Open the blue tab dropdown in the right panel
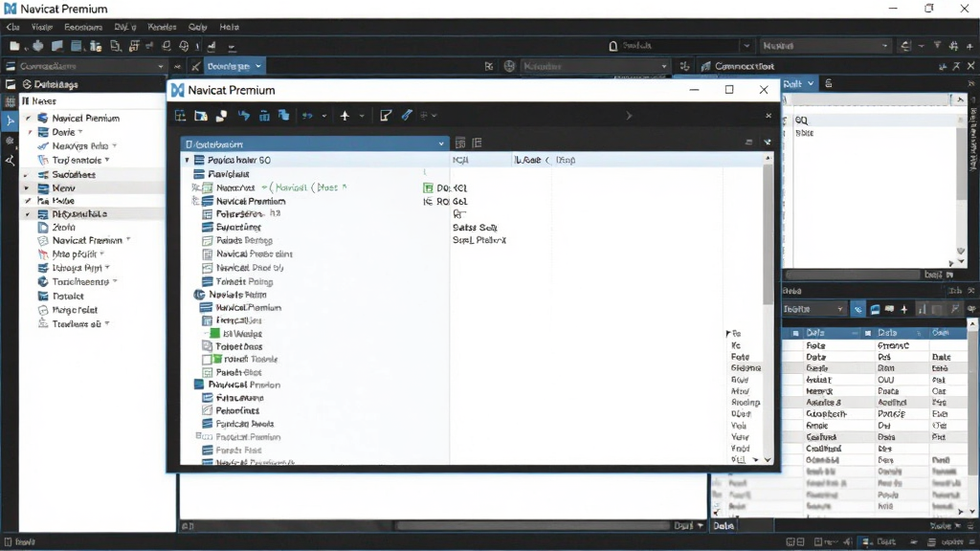Screen dimensions: 980x551 810,84
